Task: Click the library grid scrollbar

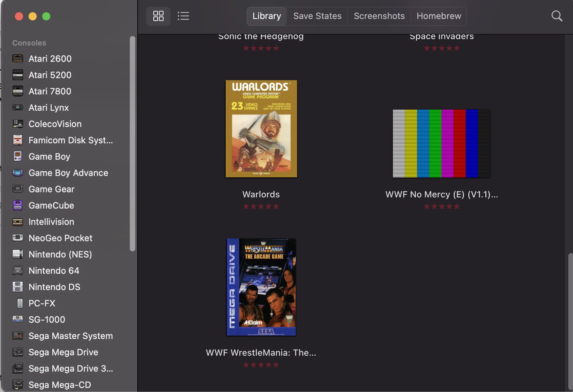Action: point(570,321)
